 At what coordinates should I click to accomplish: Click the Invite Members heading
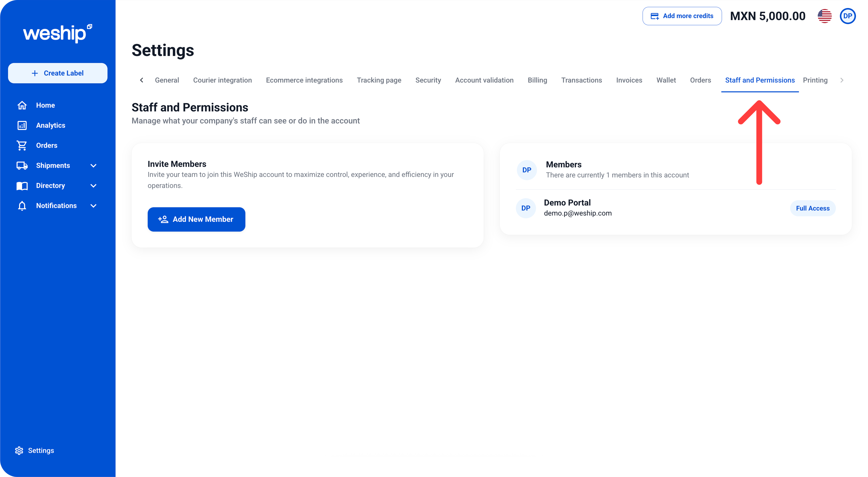(x=177, y=164)
